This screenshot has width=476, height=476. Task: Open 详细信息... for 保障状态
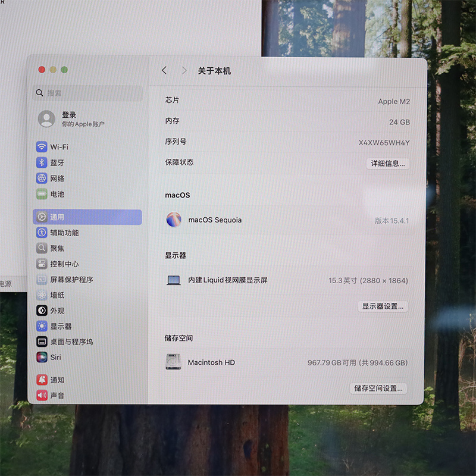tap(388, 164)
